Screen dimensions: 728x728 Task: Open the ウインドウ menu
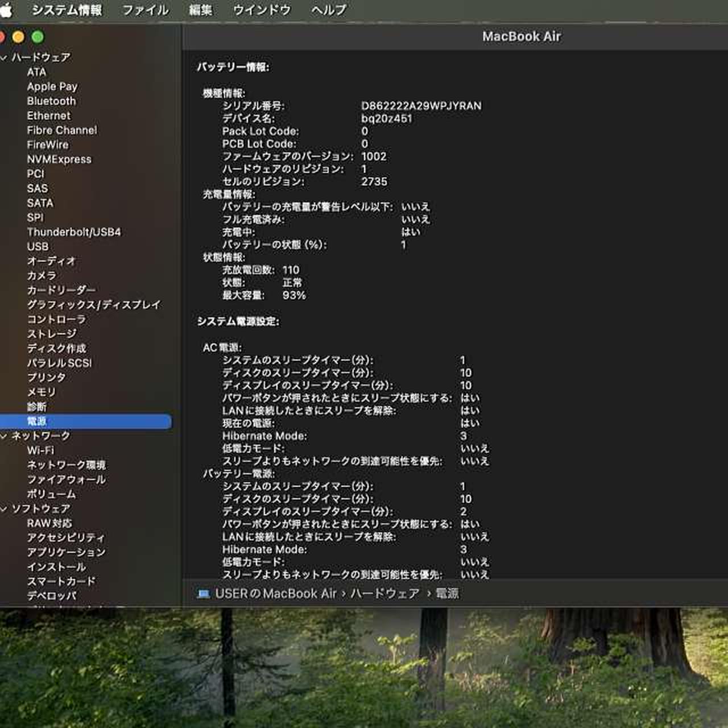[x=262, y=10]
